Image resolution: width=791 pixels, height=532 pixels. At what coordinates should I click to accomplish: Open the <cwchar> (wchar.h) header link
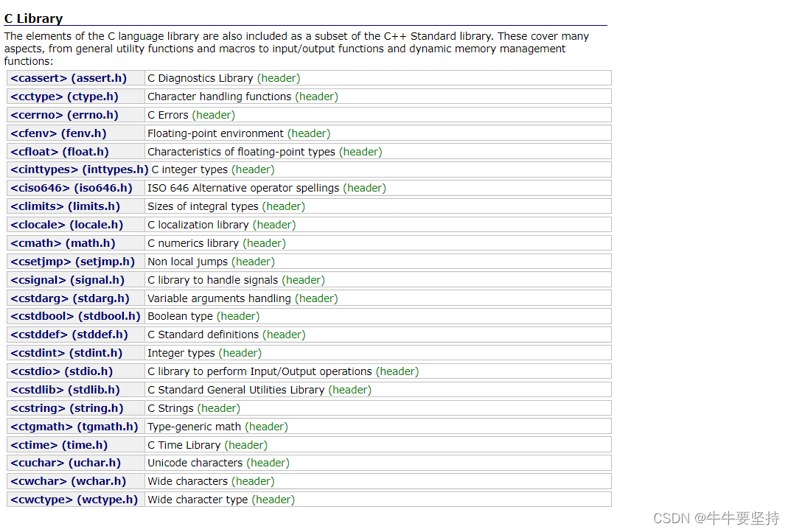point(68,482)
